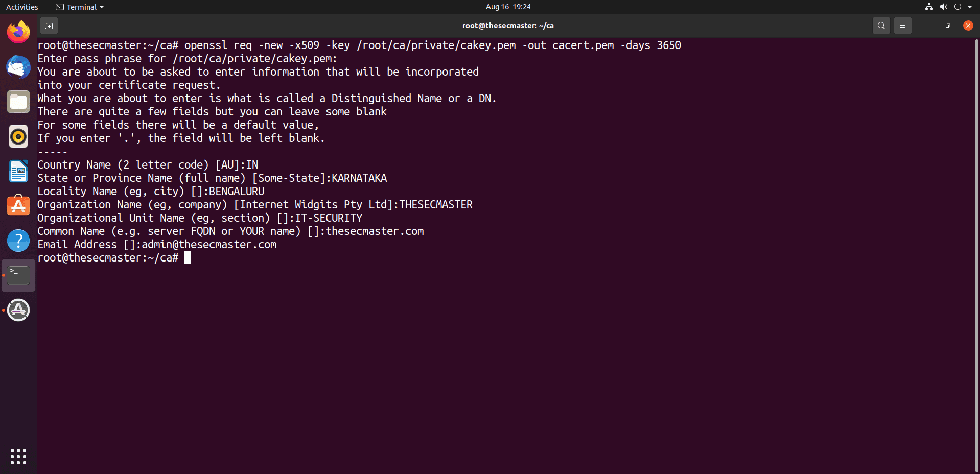The image size is (980, 474).
Task: Open a new terminal tab button
Action: coord(49,26)
